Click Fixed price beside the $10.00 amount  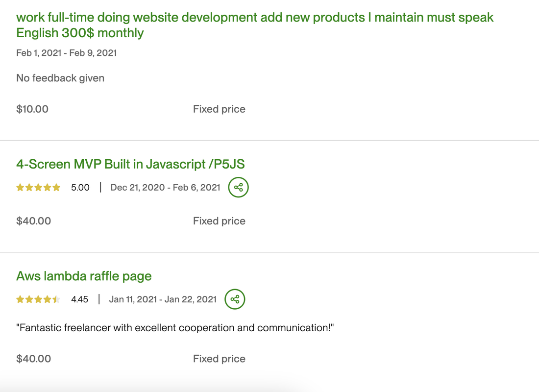(219, 109)
